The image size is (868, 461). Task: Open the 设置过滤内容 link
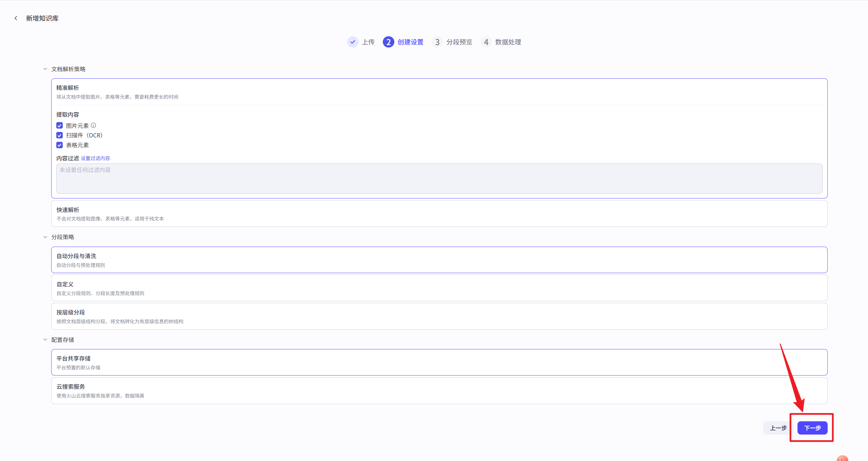click(95, 158)
